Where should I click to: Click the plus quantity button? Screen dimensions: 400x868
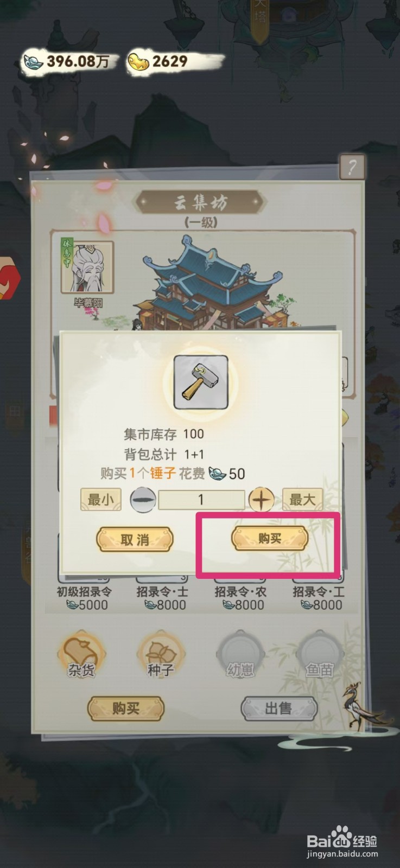pos(261,500)
